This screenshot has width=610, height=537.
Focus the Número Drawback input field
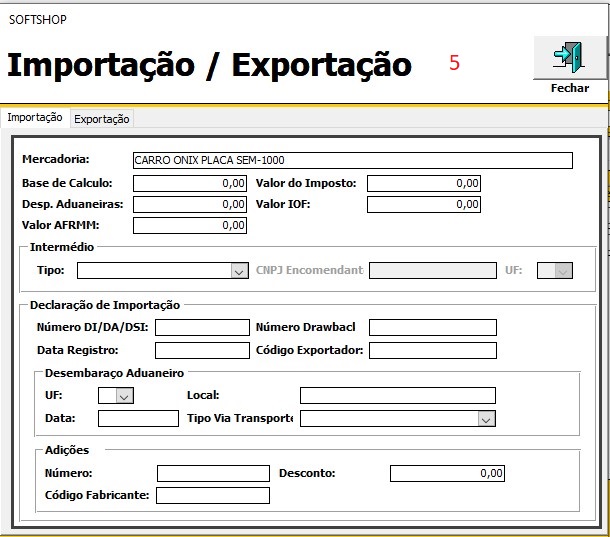click(432, 327)
